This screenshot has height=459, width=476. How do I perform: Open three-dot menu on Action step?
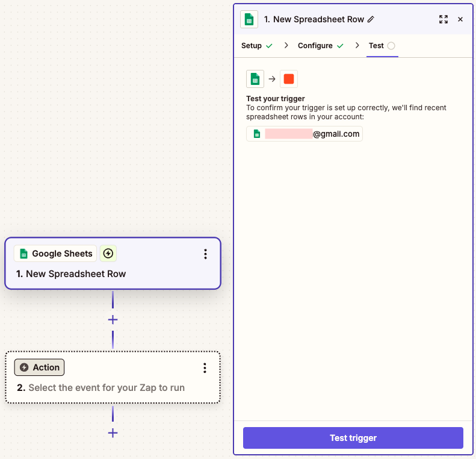click(x=205, y=368)
